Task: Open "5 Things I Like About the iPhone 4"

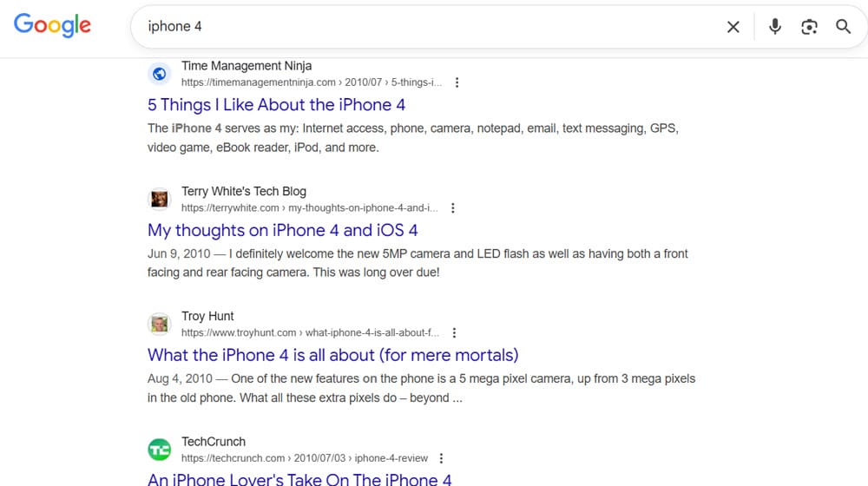Action: (x=276, y=105)
